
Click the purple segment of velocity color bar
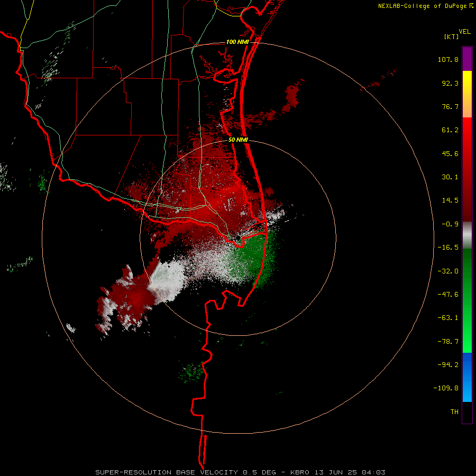click(x=467, y=59)
